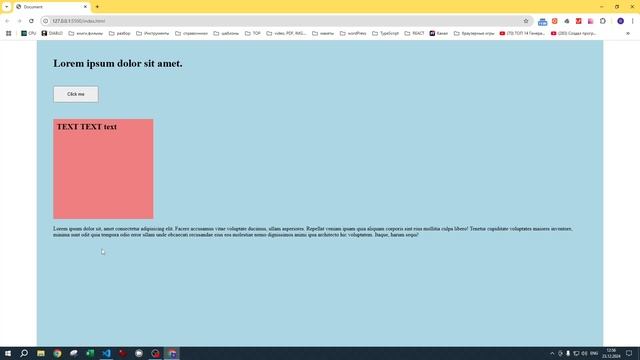Screen dimensions: 640x360
Task: Open the Windows Start menu
Action: click(x=8, y=353)
